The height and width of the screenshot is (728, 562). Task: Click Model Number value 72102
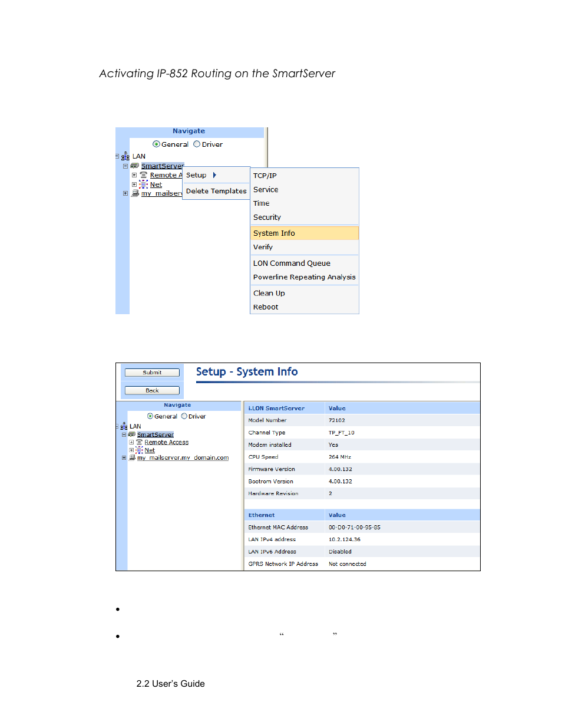pos(337,420)
